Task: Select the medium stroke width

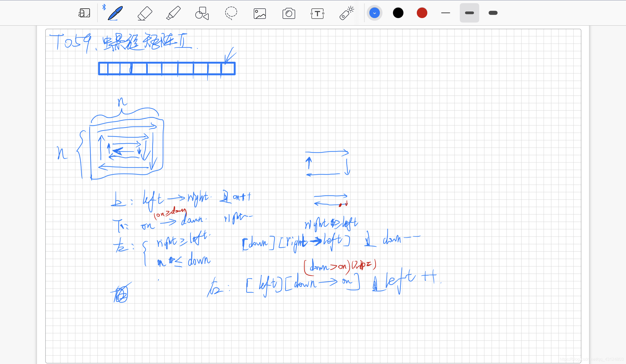Action: point(469,13)
